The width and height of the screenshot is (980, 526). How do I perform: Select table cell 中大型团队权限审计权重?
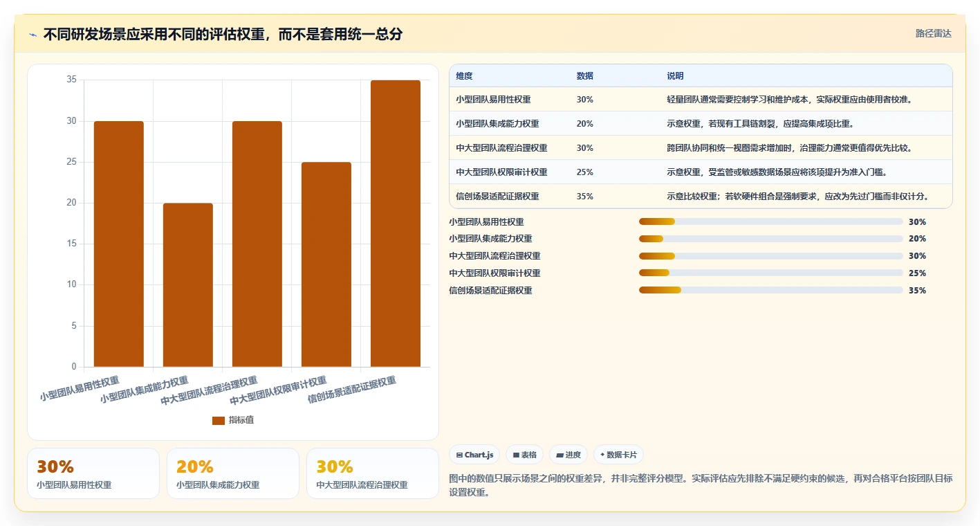501,172
